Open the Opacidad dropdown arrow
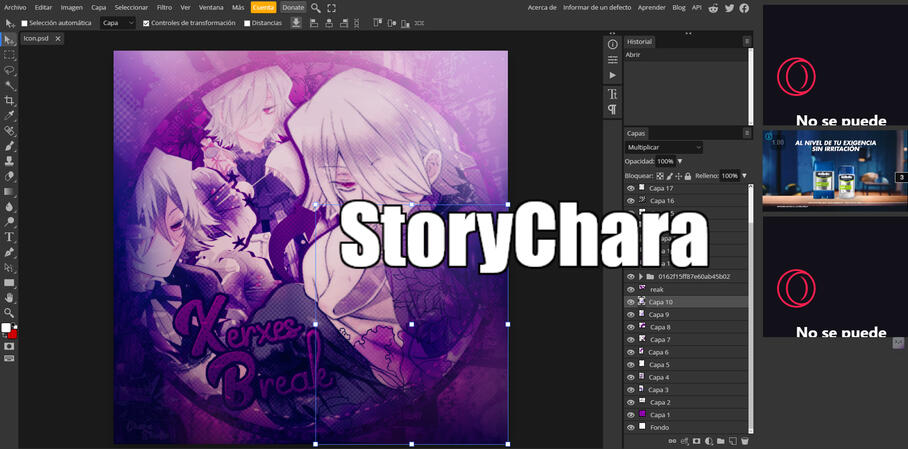Viewport: 908px width, 449px height. click(x=680, y=161)
